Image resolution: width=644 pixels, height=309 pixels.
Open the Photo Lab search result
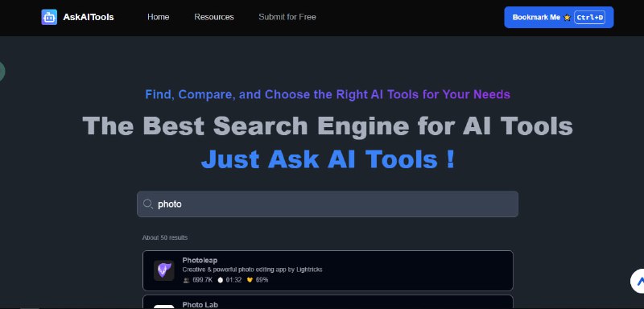[328, 302]
